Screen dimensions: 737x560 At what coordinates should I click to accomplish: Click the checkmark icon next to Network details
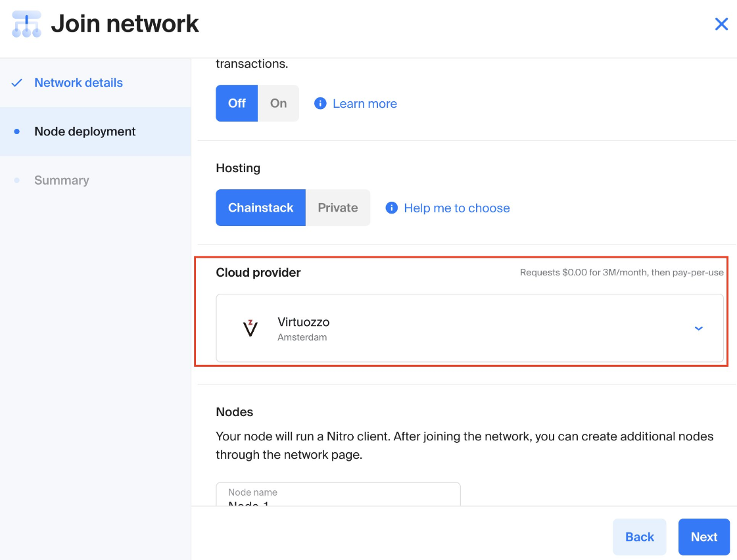coord(17,83)
